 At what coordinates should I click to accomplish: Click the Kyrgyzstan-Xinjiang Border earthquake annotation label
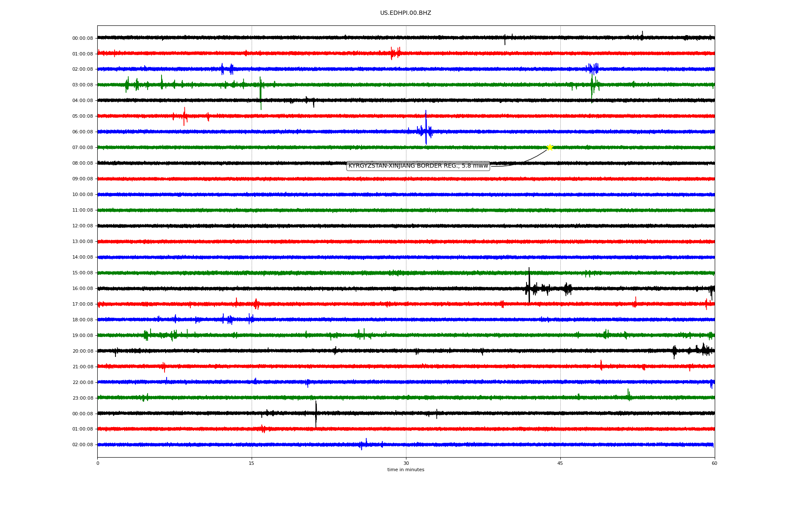click(418, 166)
